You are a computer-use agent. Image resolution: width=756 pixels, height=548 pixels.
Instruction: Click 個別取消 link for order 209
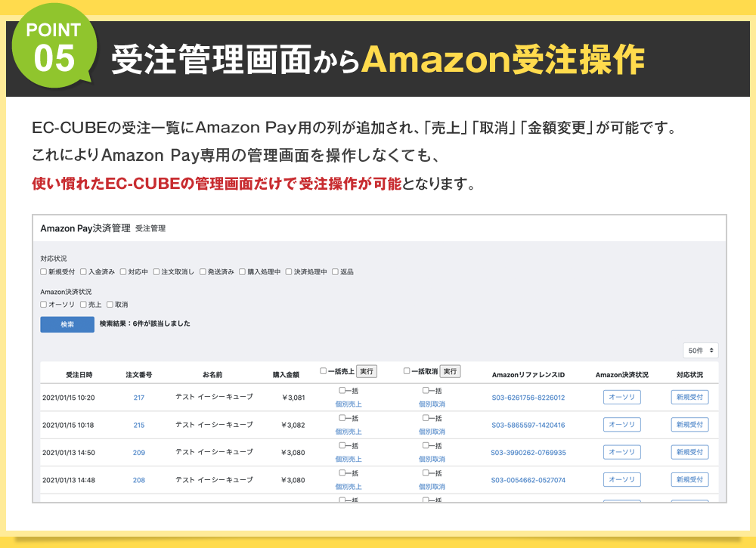[x=432, y=460]
